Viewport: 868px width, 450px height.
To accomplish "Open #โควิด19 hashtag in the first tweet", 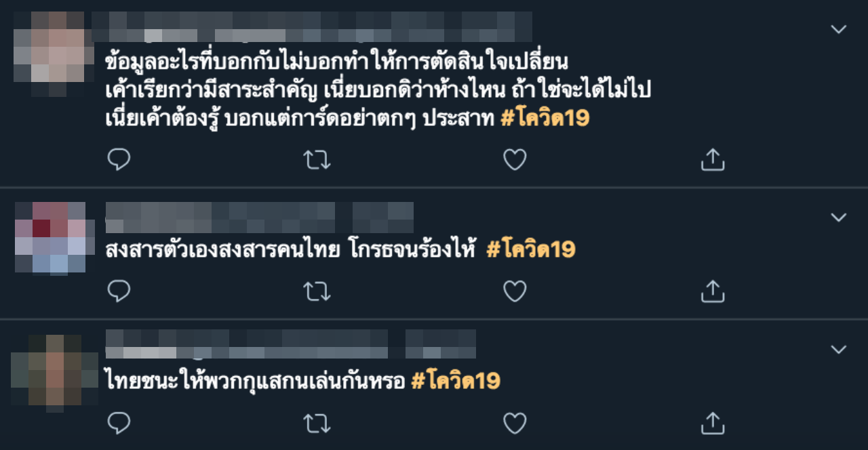I will (545, 119).
